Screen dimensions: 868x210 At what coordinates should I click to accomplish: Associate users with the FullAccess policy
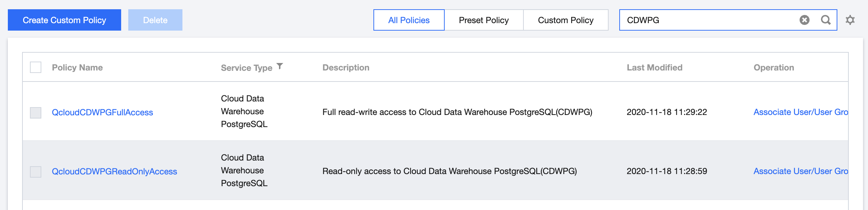coord(800,112)
